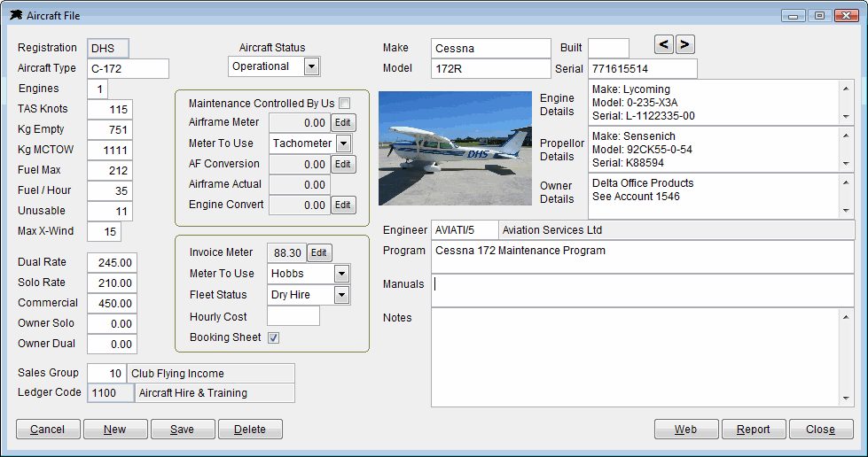
Task: Click the Close button at bottom
Action: (x=821, y=430)
